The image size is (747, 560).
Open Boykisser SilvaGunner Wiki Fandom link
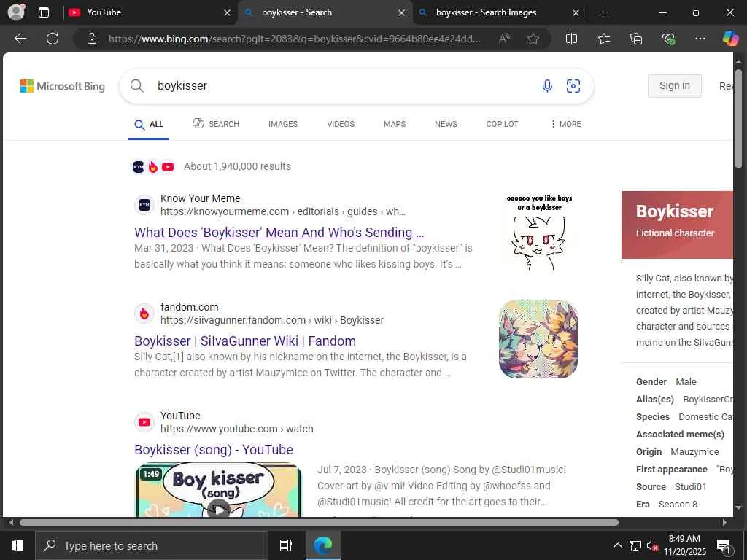tap(245, 341)
